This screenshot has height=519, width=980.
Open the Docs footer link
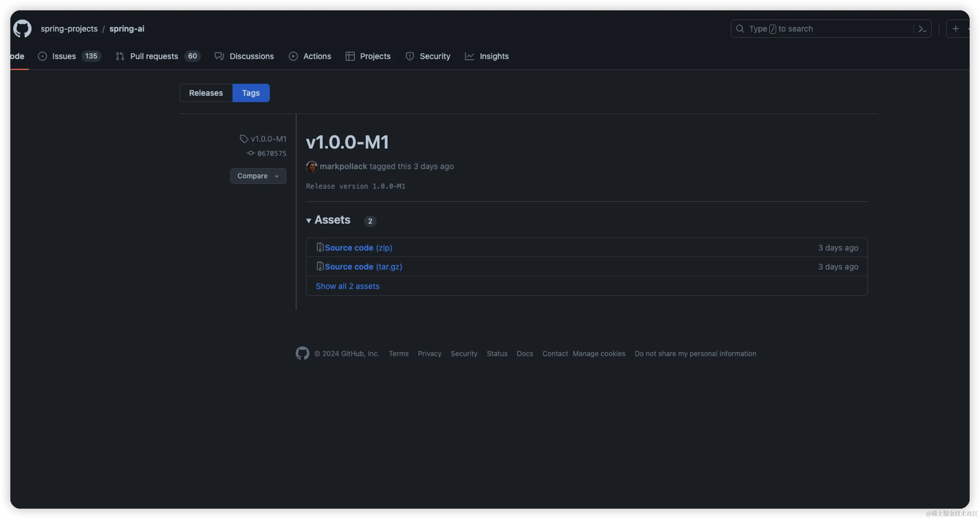[x=525, y=353]
